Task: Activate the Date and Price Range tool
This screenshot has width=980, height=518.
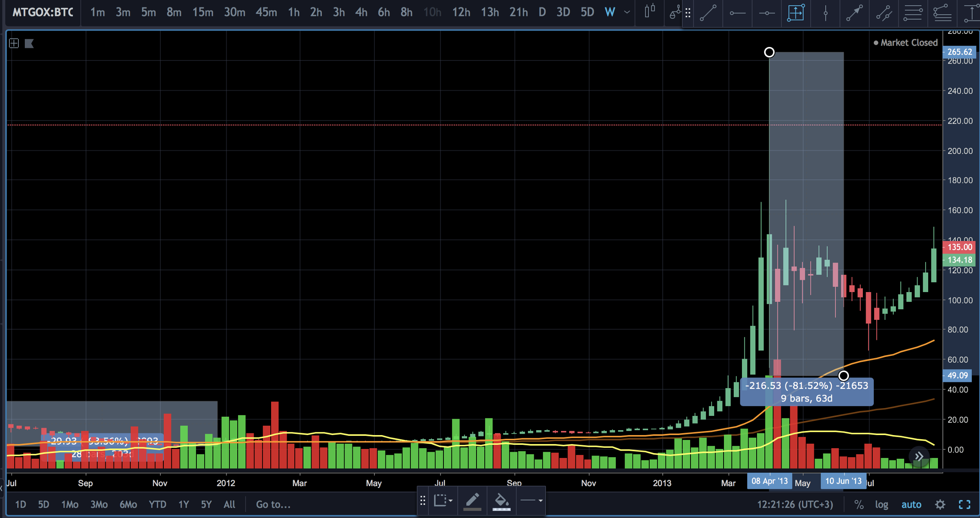Action: click(796, 13)
